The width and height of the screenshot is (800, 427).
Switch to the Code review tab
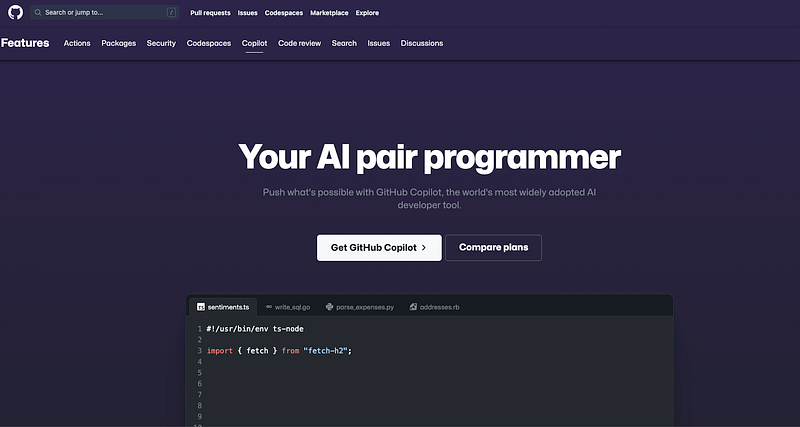click(300, 43)
